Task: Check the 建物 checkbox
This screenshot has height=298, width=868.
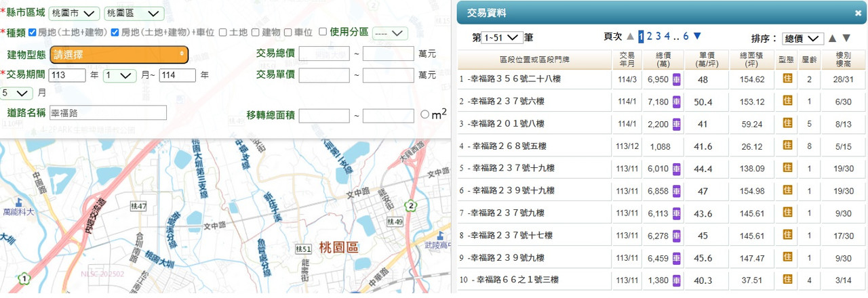Action: click(x=255, y=32)
